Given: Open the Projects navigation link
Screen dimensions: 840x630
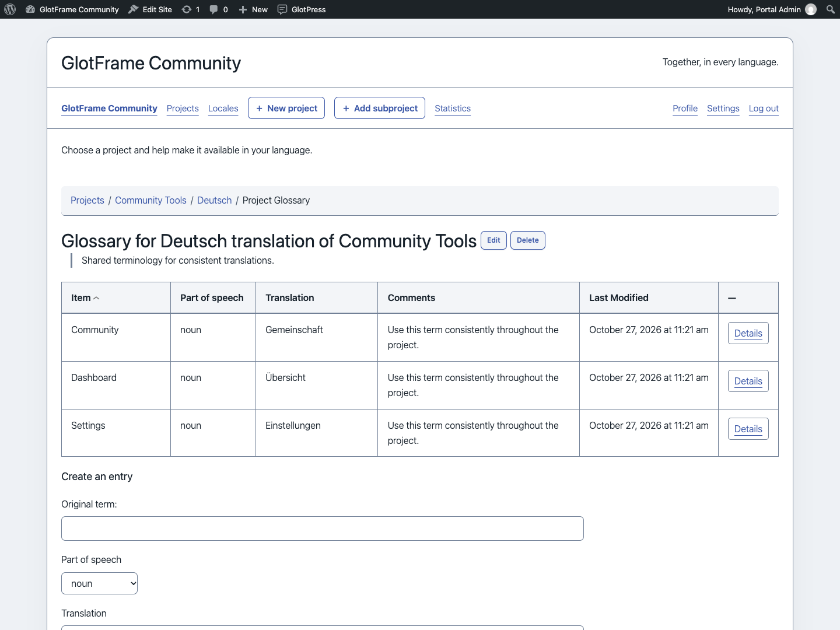Looking at the screenshot, I should click(x=183, y=108).
